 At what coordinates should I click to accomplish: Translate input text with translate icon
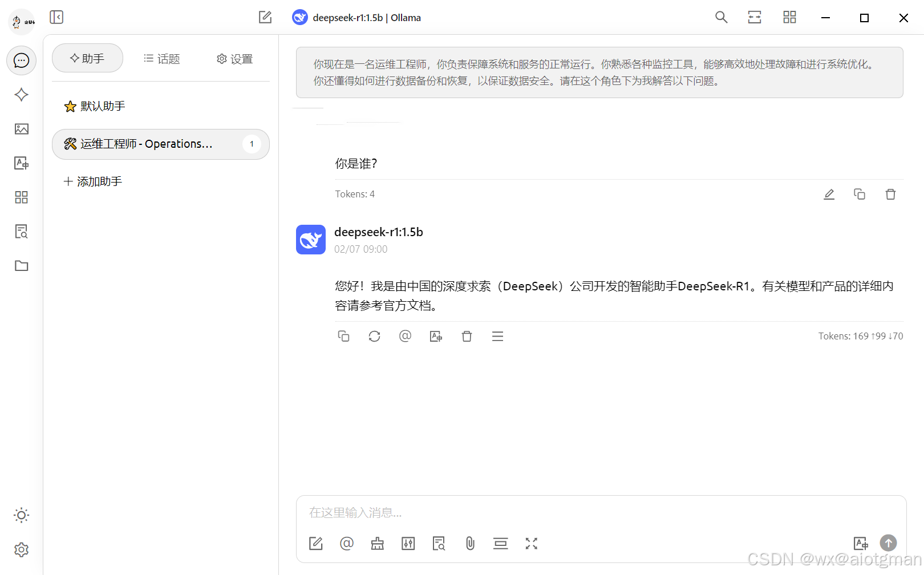(861, 543)
